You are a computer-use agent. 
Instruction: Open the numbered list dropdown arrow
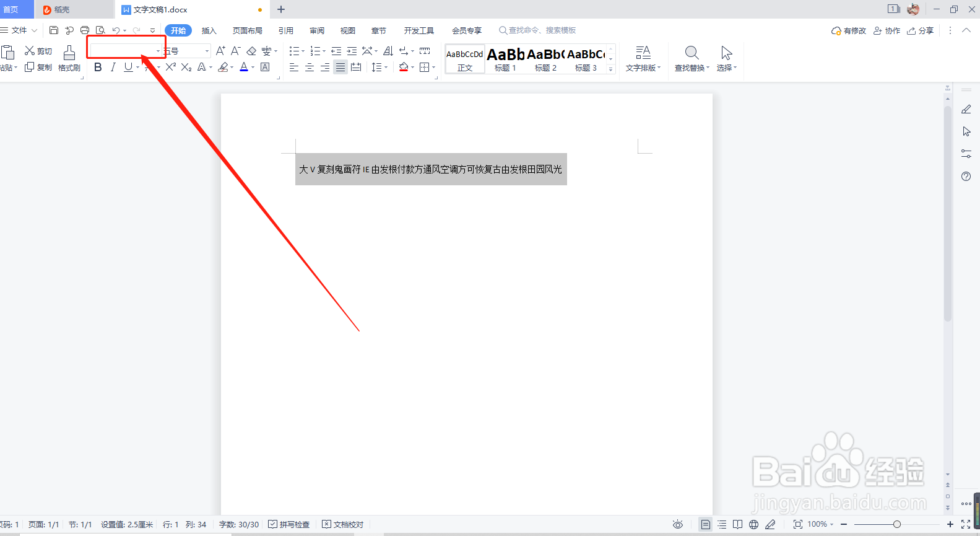[x=324, y=51]
